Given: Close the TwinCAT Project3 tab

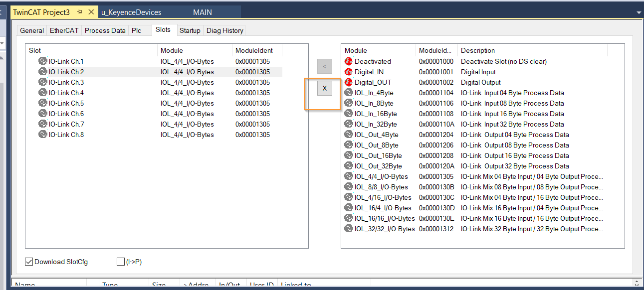Looking at the screenshot, I should click(x=91, y=12).
